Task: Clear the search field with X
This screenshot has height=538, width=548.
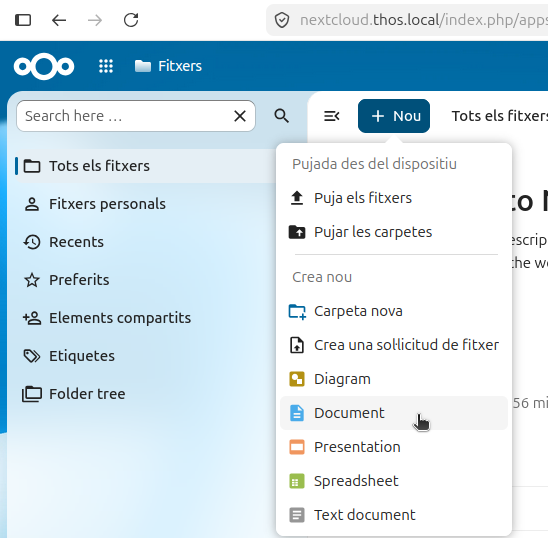Action: (240, 116)
